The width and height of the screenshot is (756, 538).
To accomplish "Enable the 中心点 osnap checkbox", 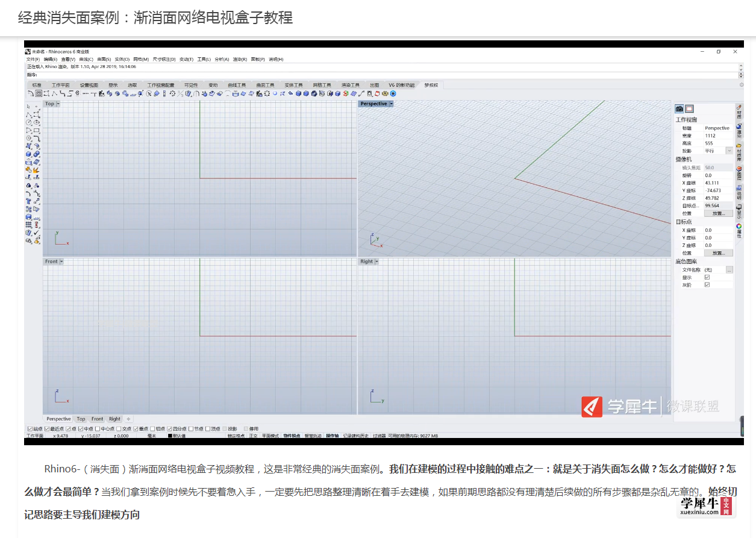I will [98, 429].
